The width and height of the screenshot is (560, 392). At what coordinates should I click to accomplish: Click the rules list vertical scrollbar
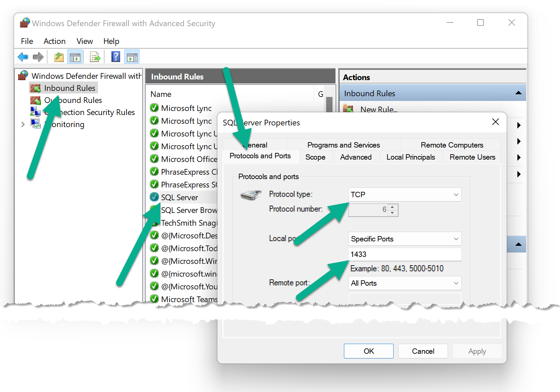click(329, 104)
